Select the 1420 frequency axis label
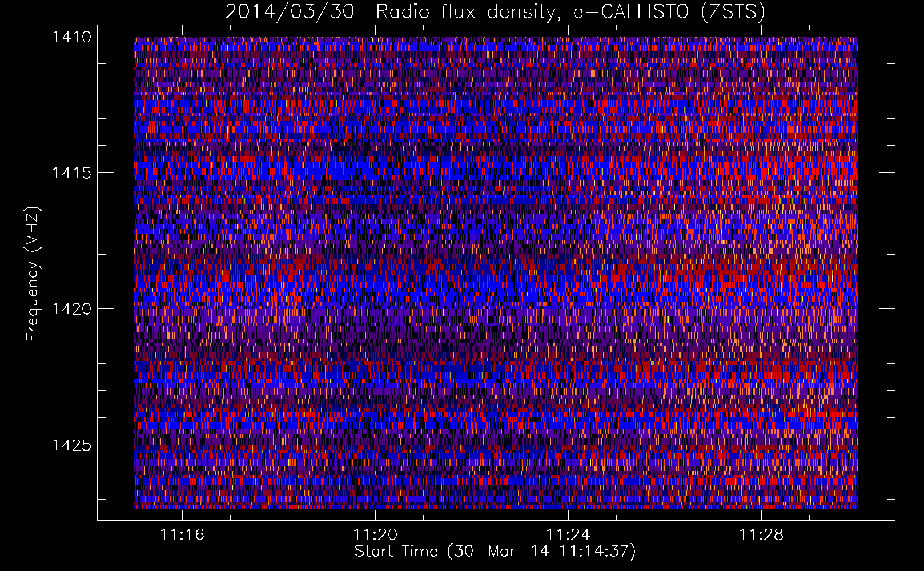Screen dimensions: 924x571 point(71,309)
